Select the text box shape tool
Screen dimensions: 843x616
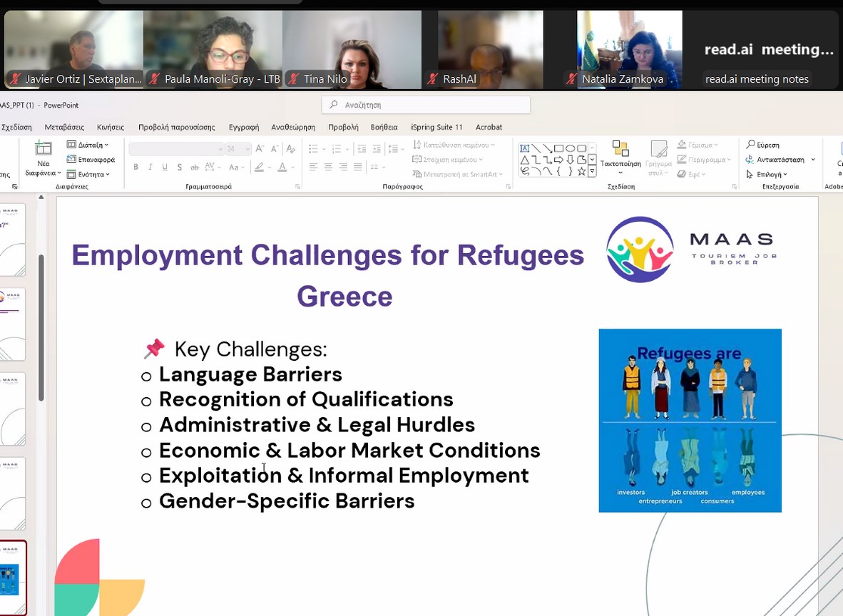pos(525,148)
